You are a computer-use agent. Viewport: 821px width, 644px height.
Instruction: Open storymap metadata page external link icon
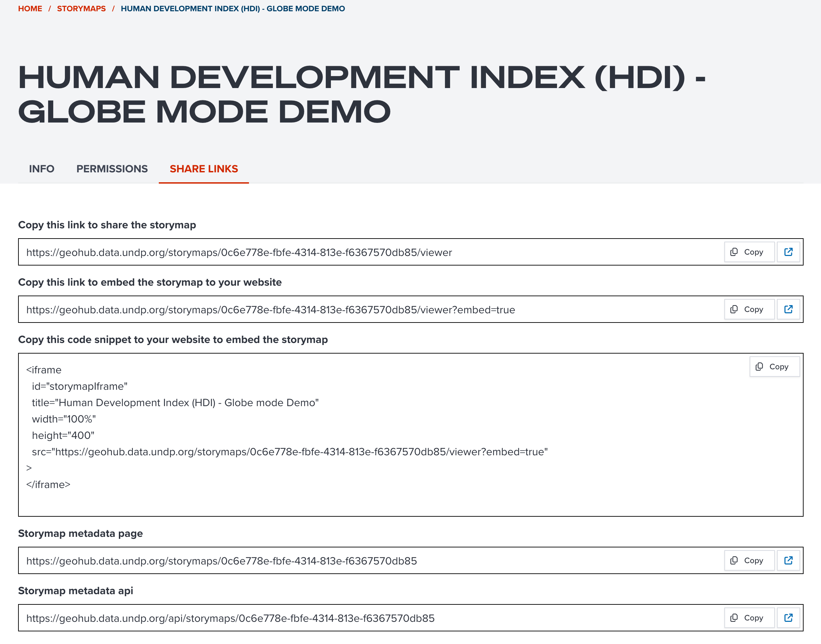pyautogui.click(x=788, y=560)
